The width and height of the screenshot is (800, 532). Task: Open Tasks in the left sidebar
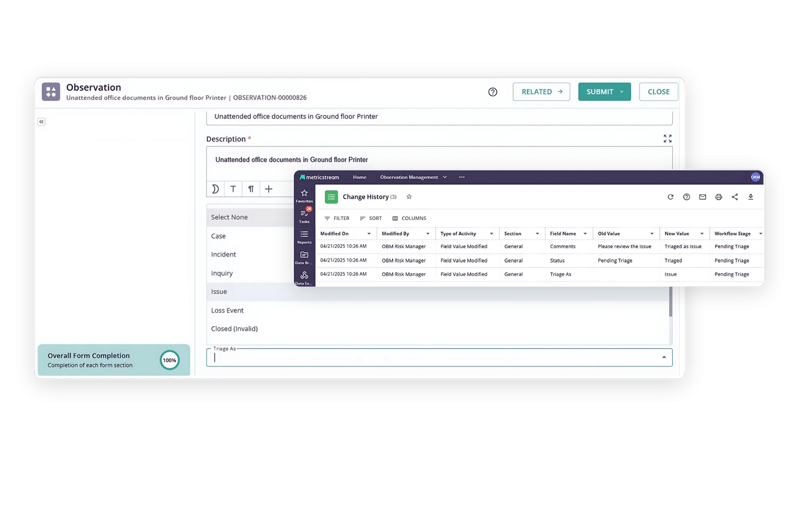click(304, 216)
